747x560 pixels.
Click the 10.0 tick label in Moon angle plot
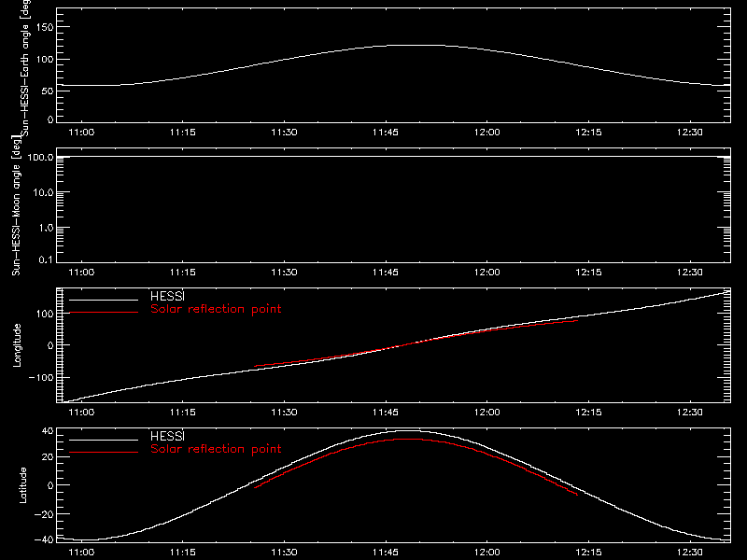coord(43,192)
